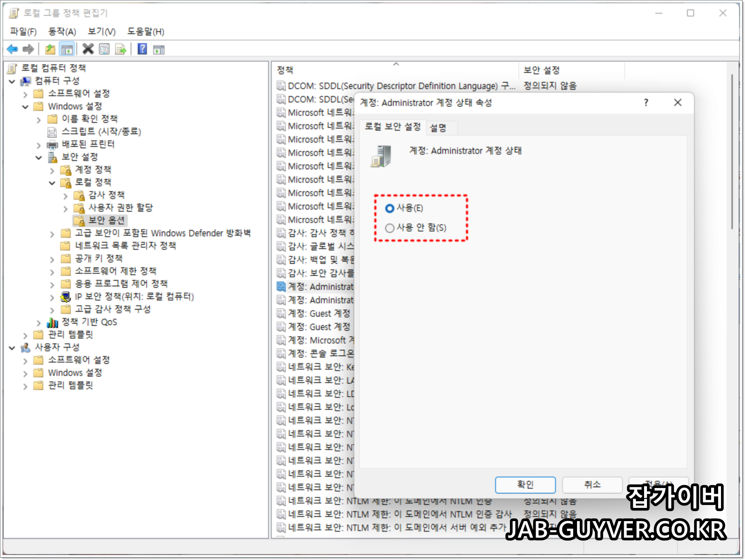Select 관리 템플릿 under 사용자 구성

pos(70,385)
